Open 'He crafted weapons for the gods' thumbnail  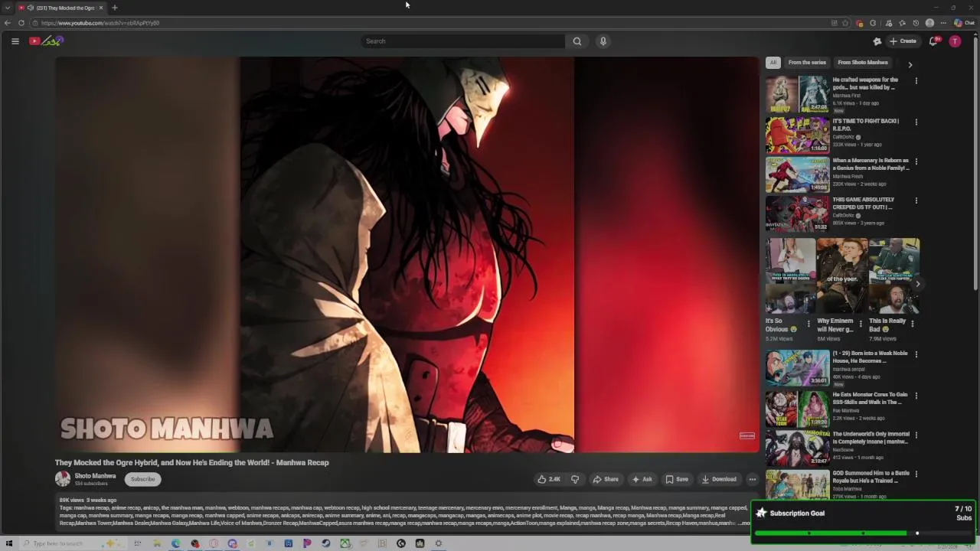[797, 94]
